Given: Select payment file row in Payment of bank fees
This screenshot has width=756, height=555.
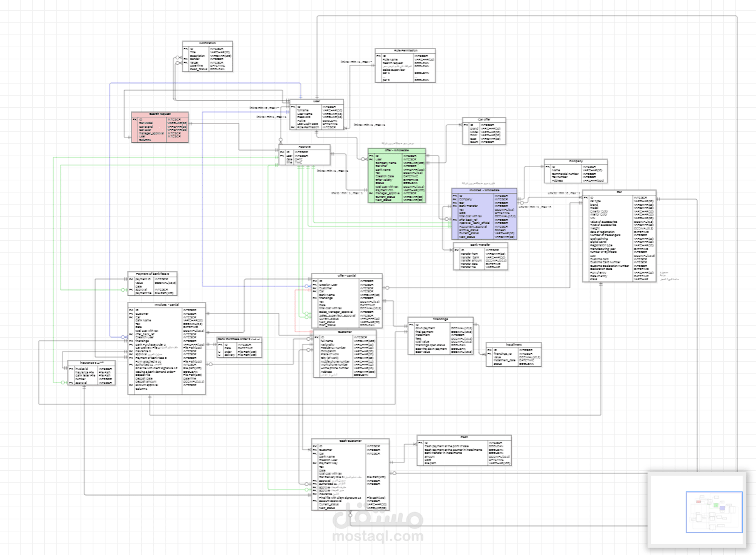Looking at the screenshot, I should pos(152,293).
